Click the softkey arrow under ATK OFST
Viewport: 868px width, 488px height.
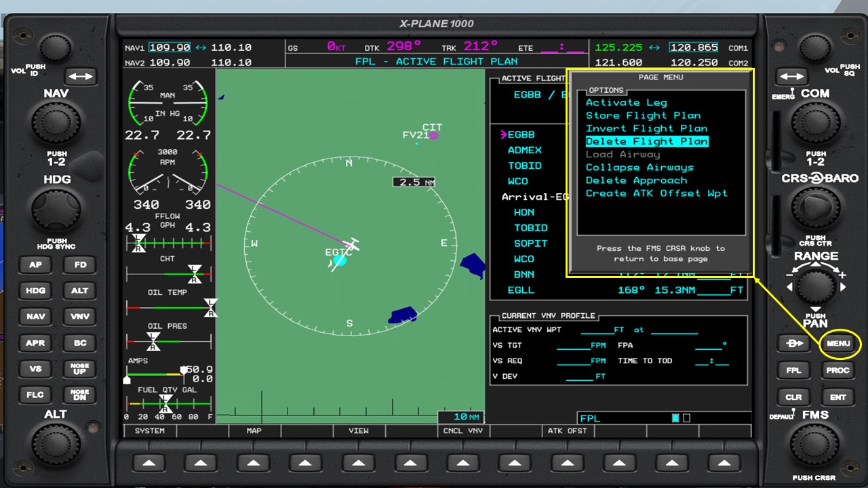[x=567, y=463]
